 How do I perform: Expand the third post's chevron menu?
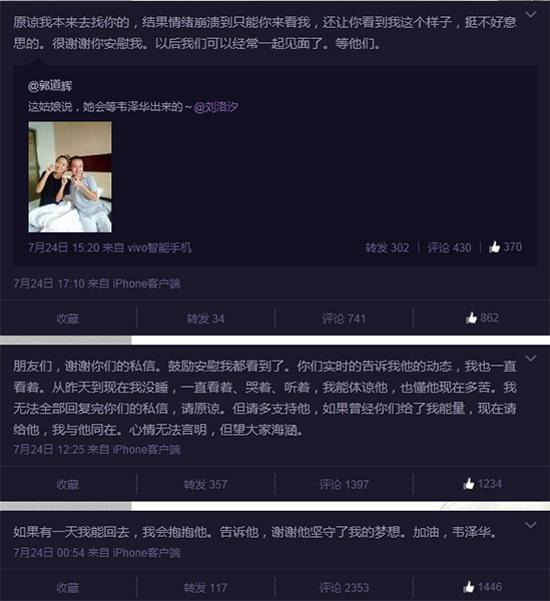530,525
